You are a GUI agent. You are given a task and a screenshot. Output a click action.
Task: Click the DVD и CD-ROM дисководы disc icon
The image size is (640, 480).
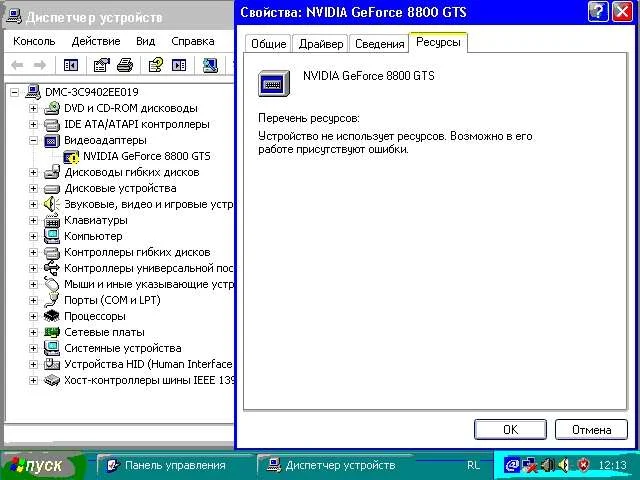pyautogui.click(x=52, y=108)
